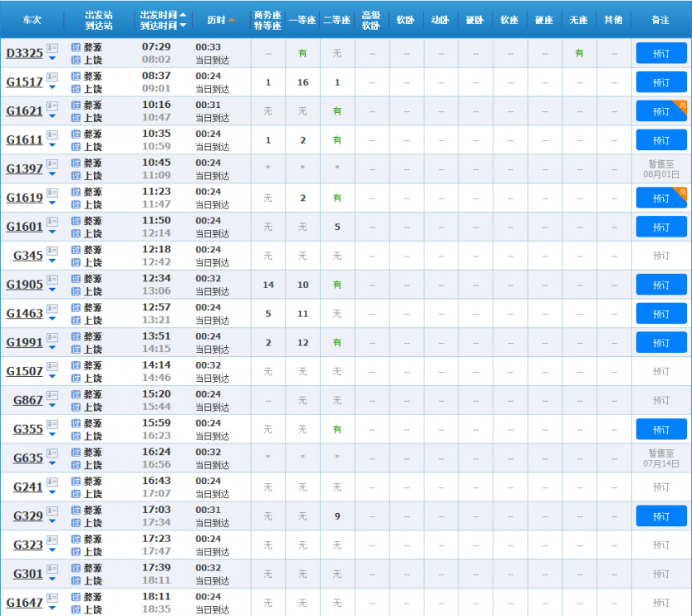Click 预订 for train G1611

pos(661,140)
